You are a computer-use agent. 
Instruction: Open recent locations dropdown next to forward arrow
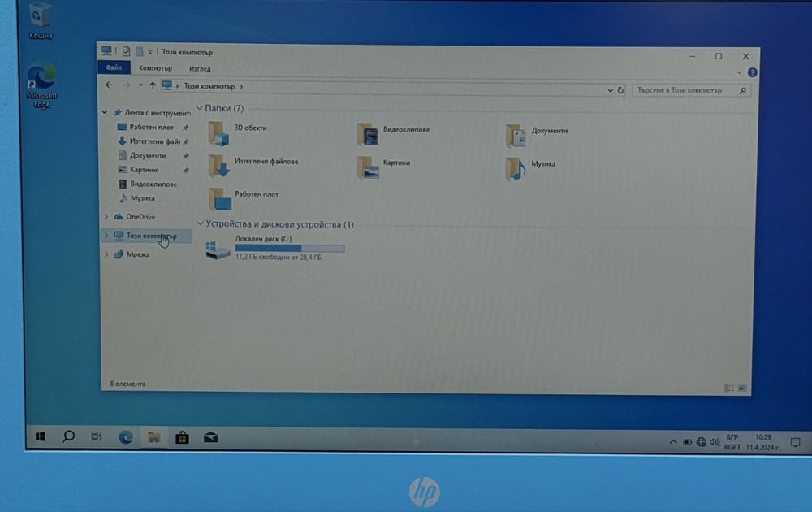140,85
